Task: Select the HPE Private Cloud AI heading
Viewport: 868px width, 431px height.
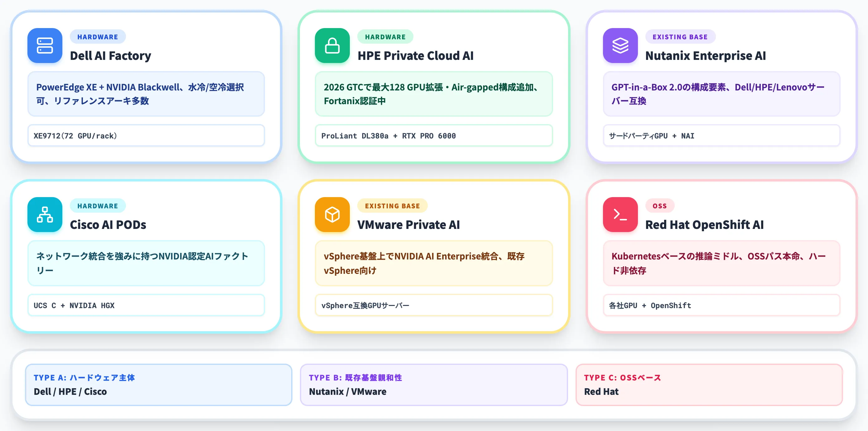Action: pos(416,56)
